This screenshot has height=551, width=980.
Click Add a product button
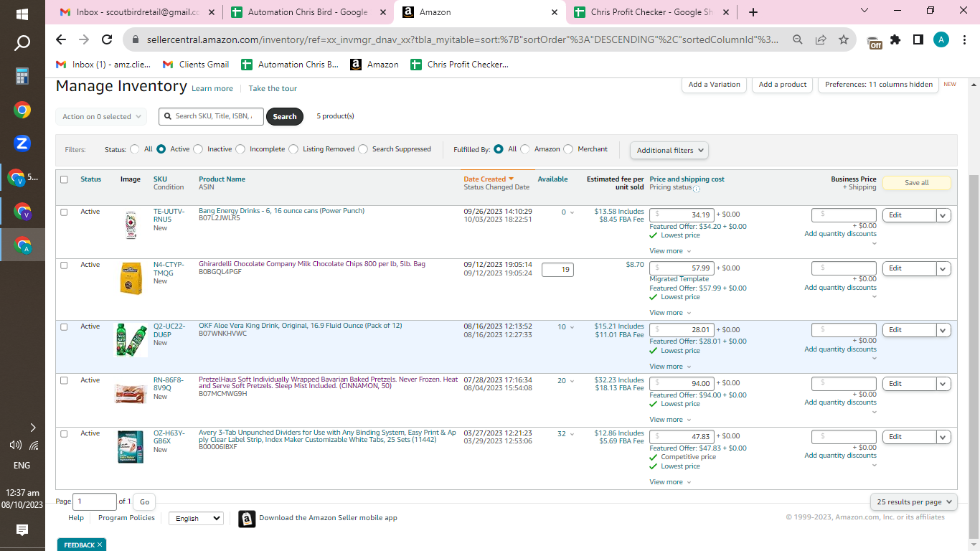pyautogui.click(x=783, y=85)
